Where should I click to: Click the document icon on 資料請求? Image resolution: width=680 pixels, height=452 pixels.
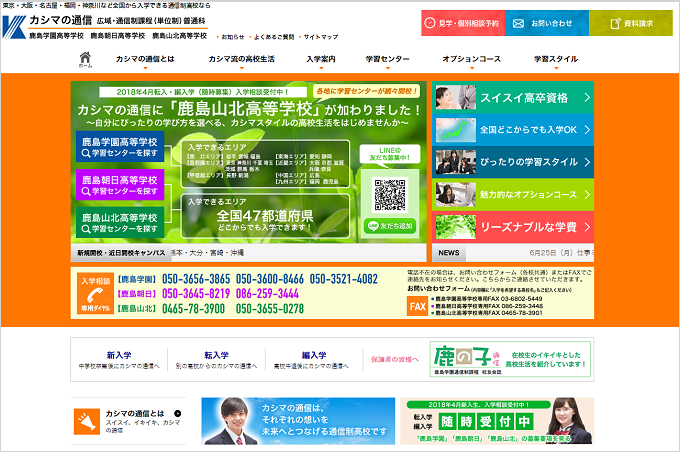click(615, 23)
